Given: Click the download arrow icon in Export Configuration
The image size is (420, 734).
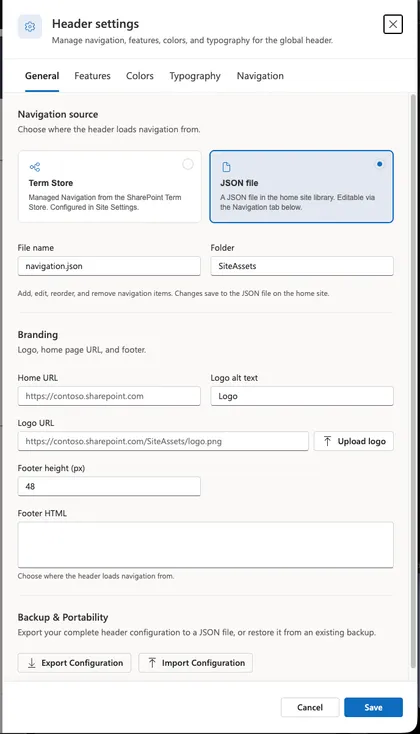Looking at the screenshot, I should (x=31, y=663).
